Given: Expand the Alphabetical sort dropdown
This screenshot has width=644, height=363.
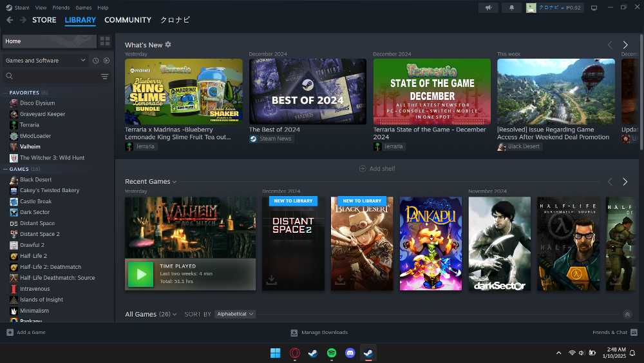Looking at the screenshot, I should pyautogui.click(x=235, y=314).
